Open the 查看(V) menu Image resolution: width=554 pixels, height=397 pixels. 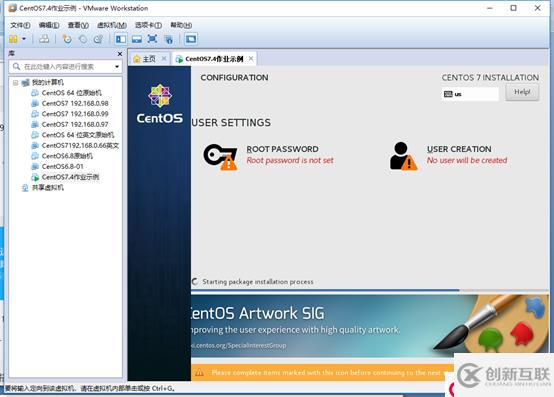[78, 25]
